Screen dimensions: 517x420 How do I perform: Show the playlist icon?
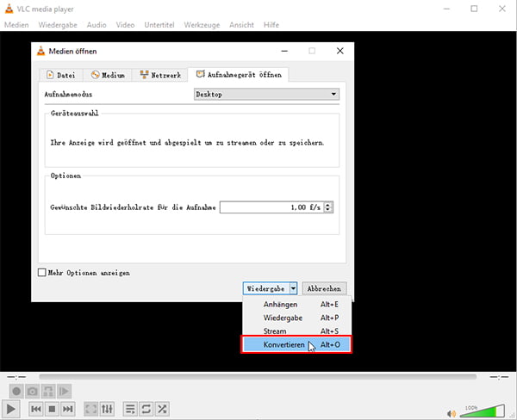coord(130,409)
